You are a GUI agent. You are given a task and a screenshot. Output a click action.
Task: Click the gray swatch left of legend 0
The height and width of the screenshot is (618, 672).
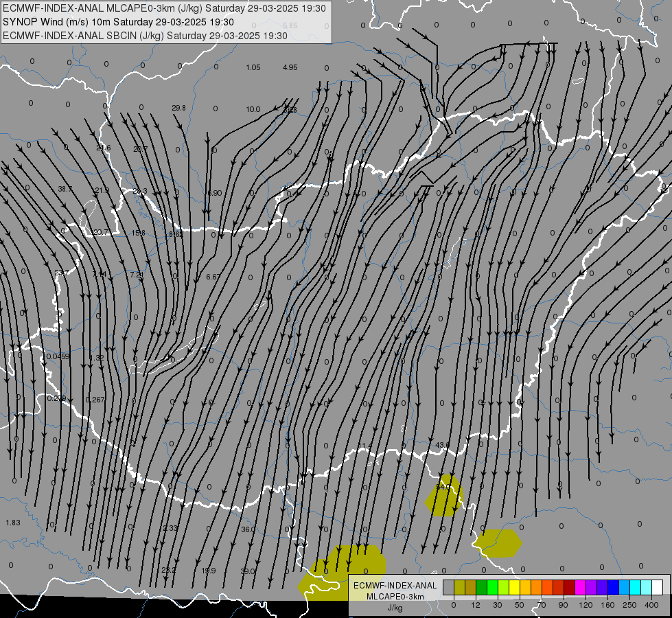(448, 587)
